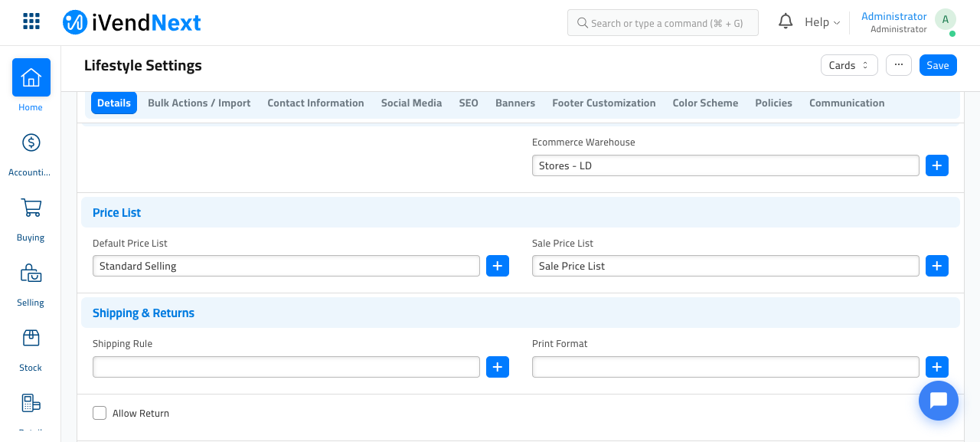Open the Ecommerce Warehouse link field
This screenshot has width=980, height=442.
[x=726, y=165]
